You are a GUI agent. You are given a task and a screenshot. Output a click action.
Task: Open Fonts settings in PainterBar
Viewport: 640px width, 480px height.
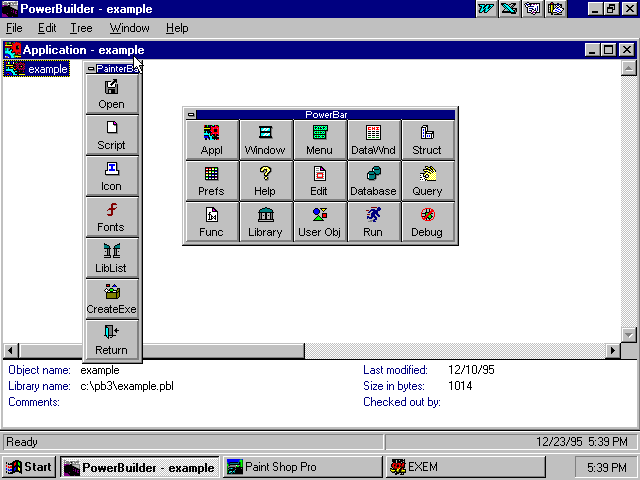point(112,217)
